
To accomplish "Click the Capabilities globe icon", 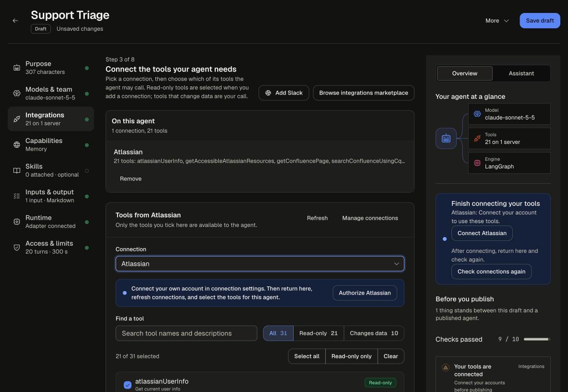I will click(x=17, y=145).
